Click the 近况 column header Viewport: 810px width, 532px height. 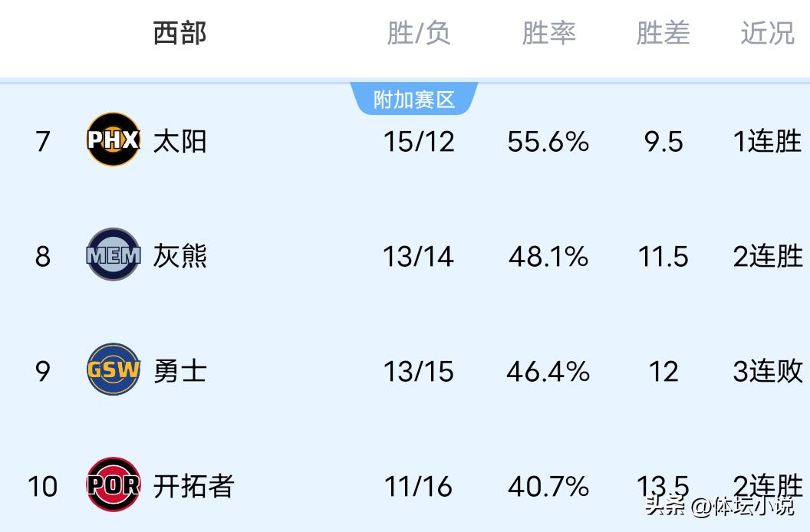[767, 34]
